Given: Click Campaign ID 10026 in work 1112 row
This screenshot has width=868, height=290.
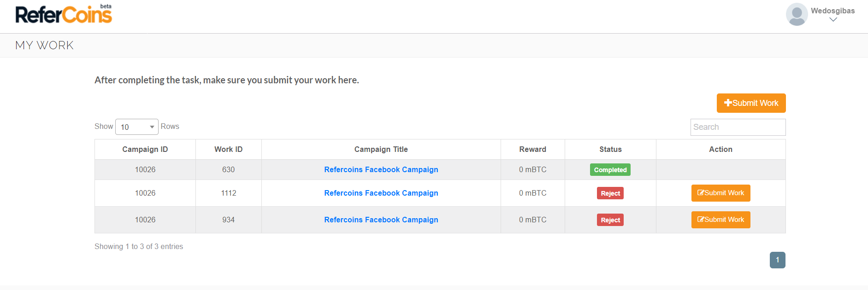Looking at the screenshot, I should (x=145, y=193).
